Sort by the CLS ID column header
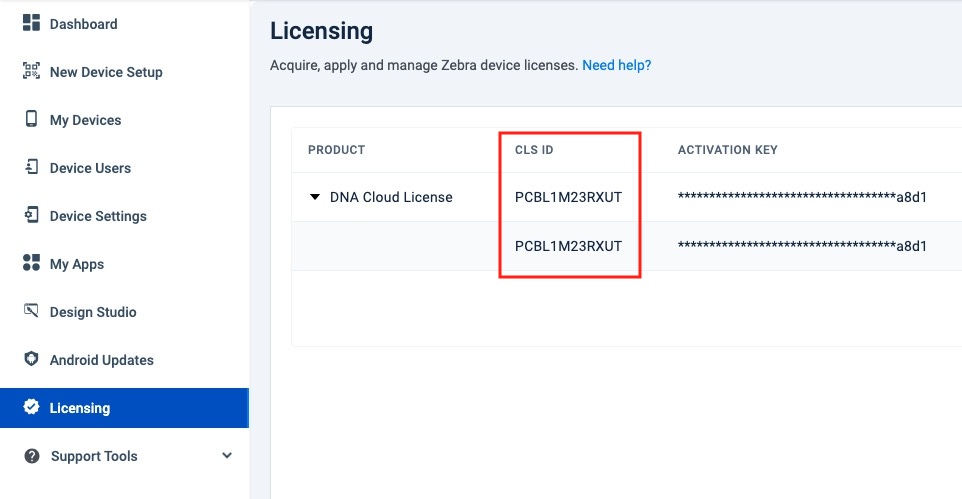962x499 pixels. [534, 150]
